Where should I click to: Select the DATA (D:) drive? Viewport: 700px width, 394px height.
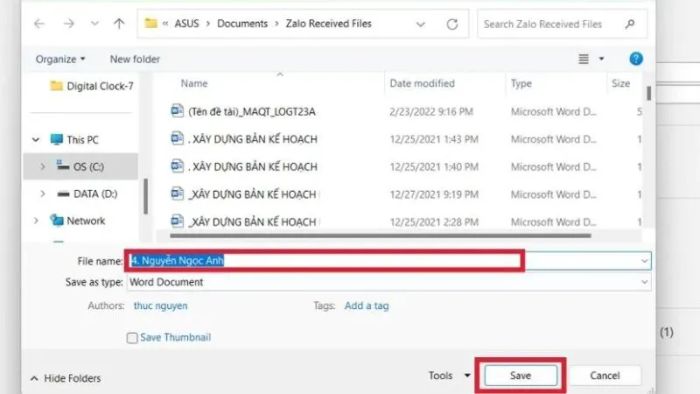(88, 194)
